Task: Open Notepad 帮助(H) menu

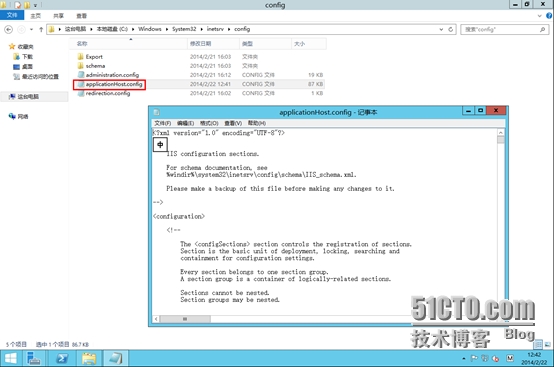Action: 257,123
